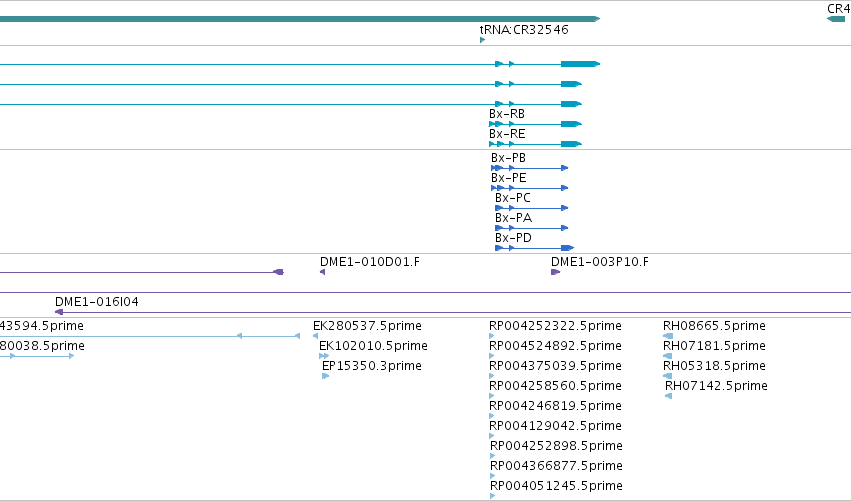851x501 pixels.
Task: Select the DME1-016I04 feature label
Action: point(97,302)
